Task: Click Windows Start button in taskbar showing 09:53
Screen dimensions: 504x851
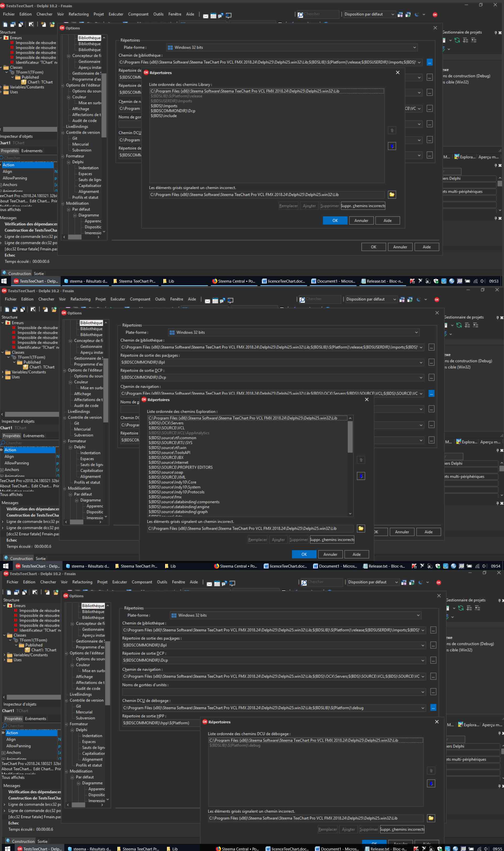Action: (x=4, y=281)
